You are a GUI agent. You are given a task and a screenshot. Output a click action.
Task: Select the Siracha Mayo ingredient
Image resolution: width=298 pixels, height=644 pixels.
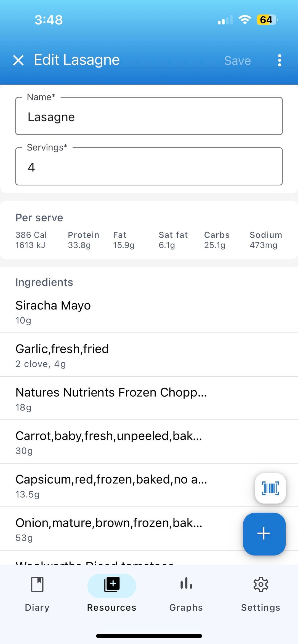(x=110, y=312)
